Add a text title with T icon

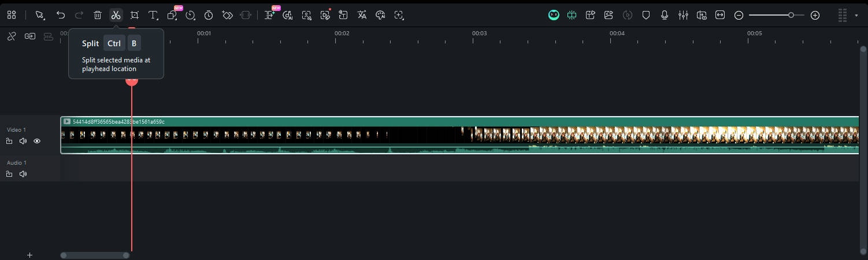point(153,16)
